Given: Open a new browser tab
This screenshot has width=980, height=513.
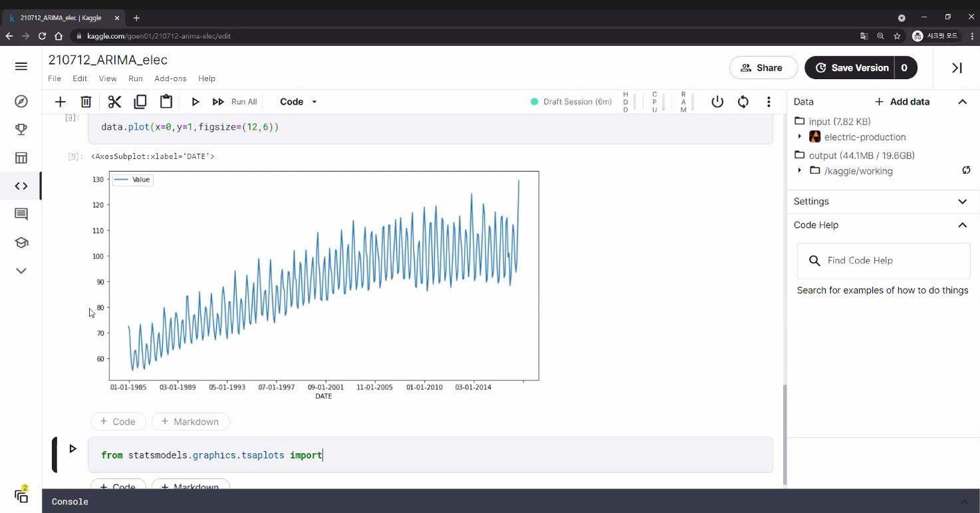Looking at the screenshot, I should pyautogui.click(x=136, y=18).
